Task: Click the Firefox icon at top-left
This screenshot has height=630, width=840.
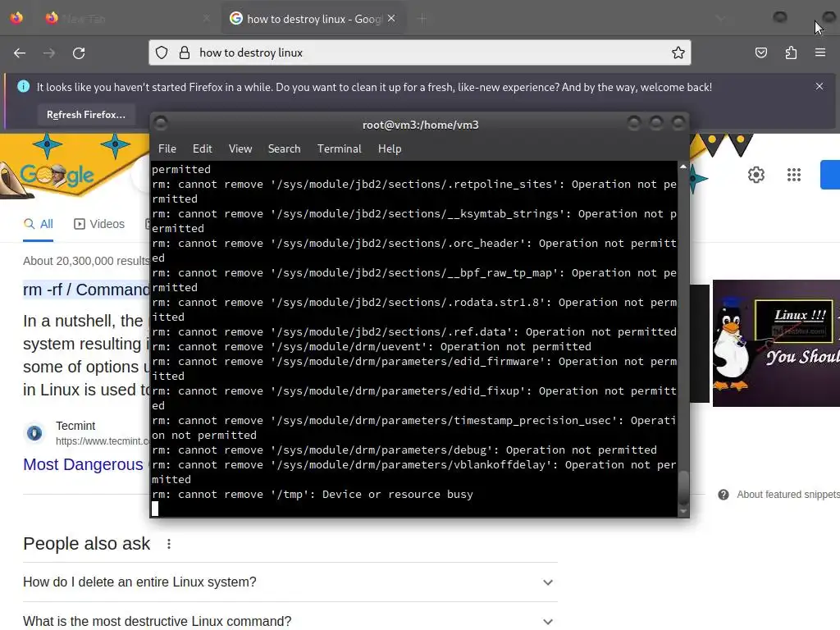Action: tap(16, 18)
